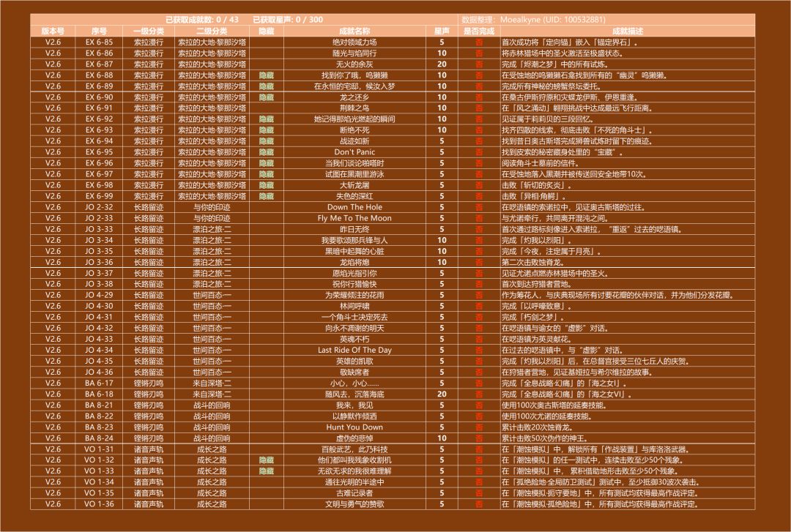Select the star value '20' in EX 6-87 row
The height and width of the screenshot is (532, 791).
pos(442,64)
